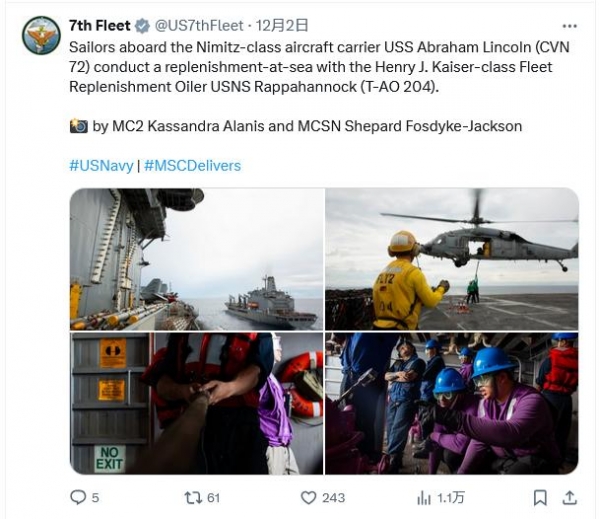Open the tweet date 12月2日
This screenshot has height=519, width=600.
[282, 26]
